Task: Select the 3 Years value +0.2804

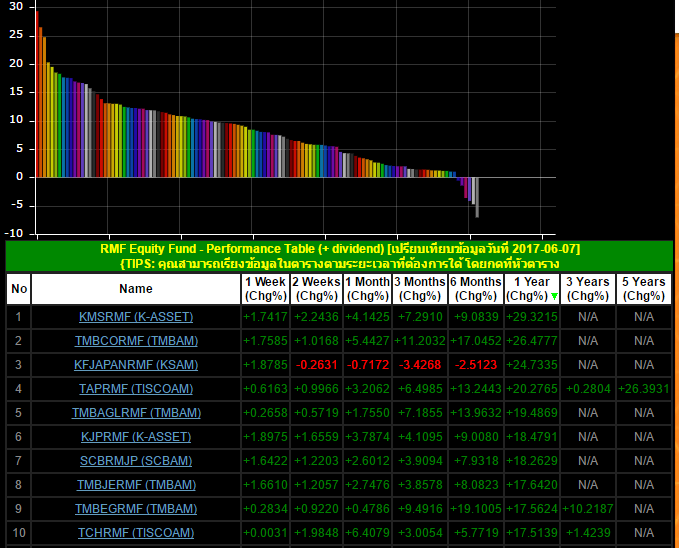Action: pyautogui.click(x=588, y=389)
